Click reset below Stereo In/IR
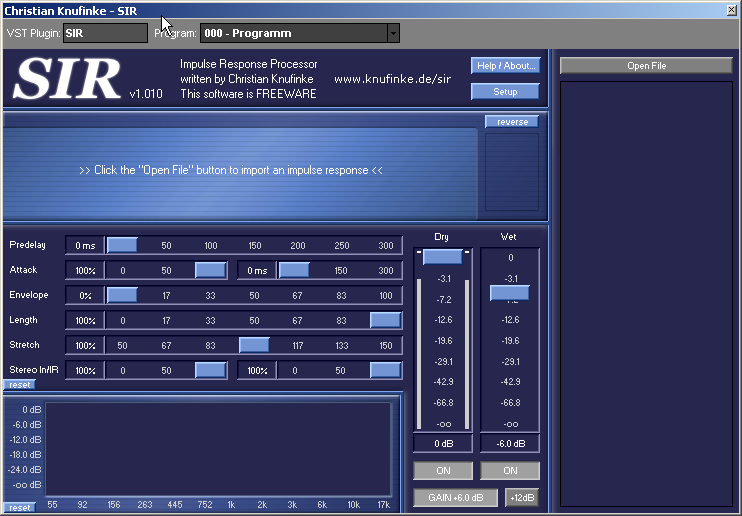Viewport: 742px width, 516px height. [19, 385]
